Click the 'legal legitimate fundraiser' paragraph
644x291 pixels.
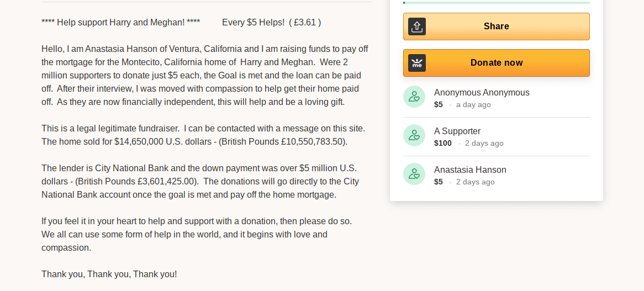tap(203, 135)
